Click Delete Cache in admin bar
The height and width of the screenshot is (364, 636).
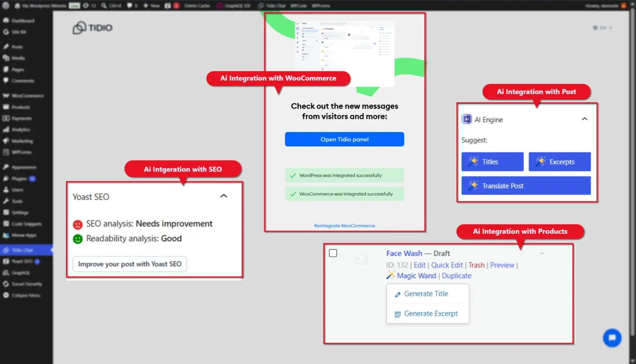(197, 6)
